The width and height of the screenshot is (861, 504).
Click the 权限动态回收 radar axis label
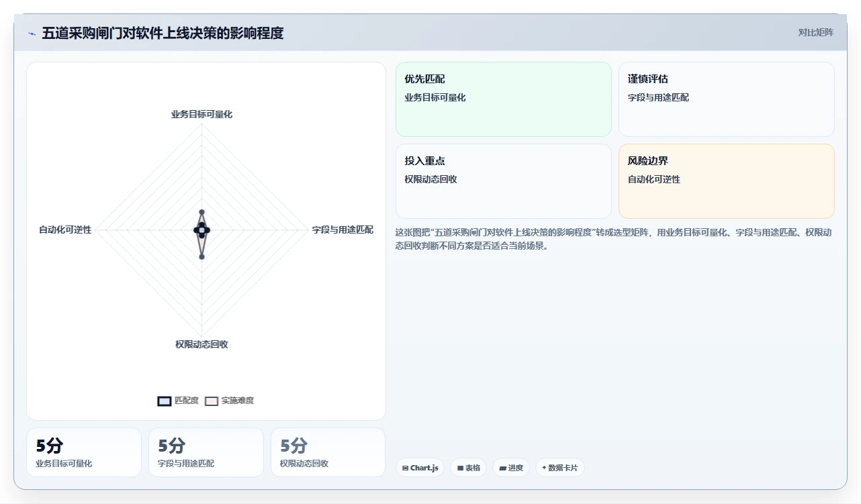(201, 344)
